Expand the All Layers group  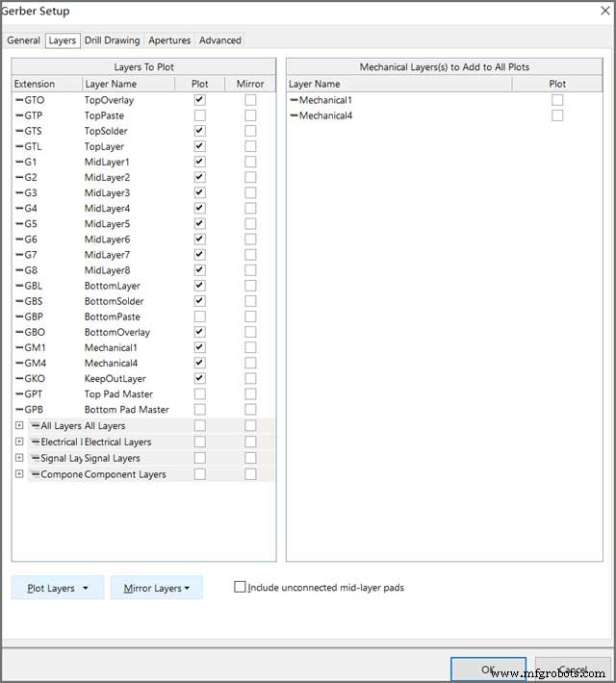click(x=19, y=425)
